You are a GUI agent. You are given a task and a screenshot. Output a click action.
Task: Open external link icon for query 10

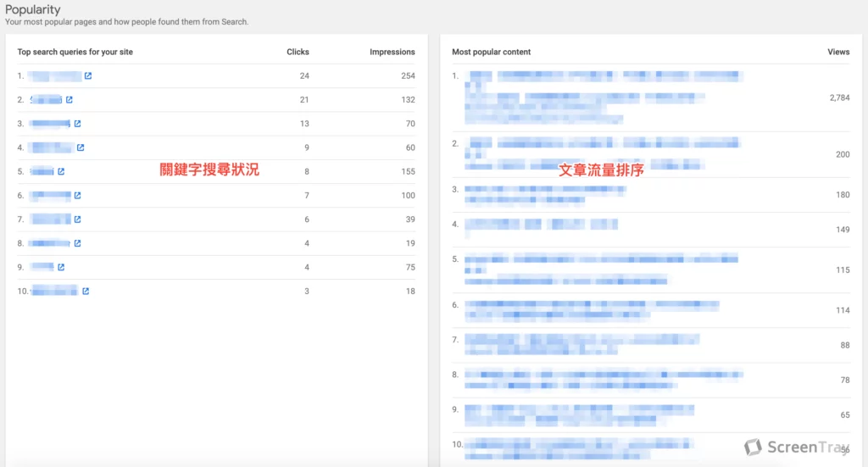(86, 291)
